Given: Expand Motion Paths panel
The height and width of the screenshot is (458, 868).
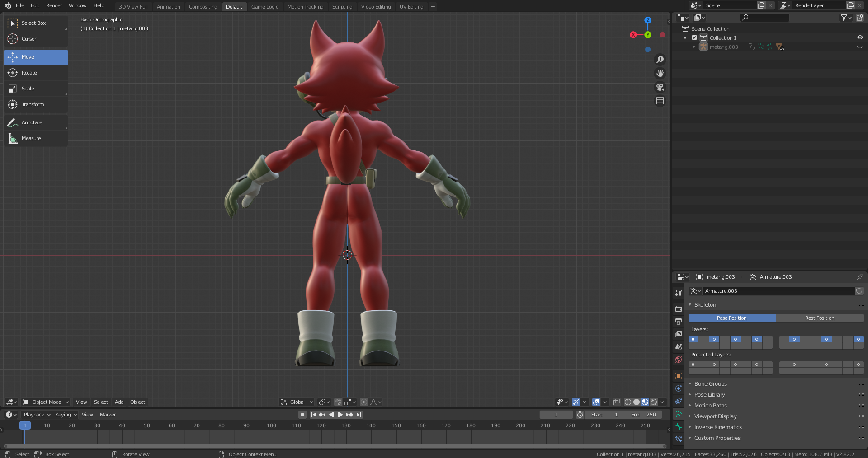Looking at the screenshot, I should pyautogui.click(x=710, y=406).
